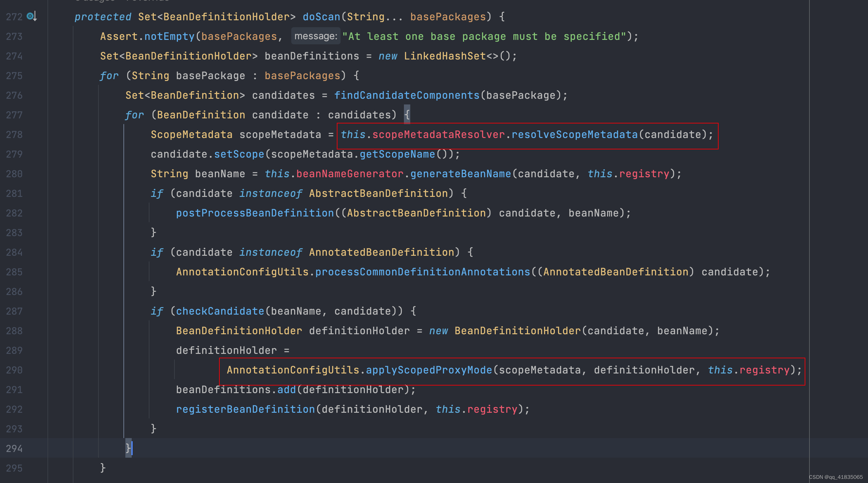868x483 pixels.
Task: Click the opening brace on line 277
Action: 407,115
